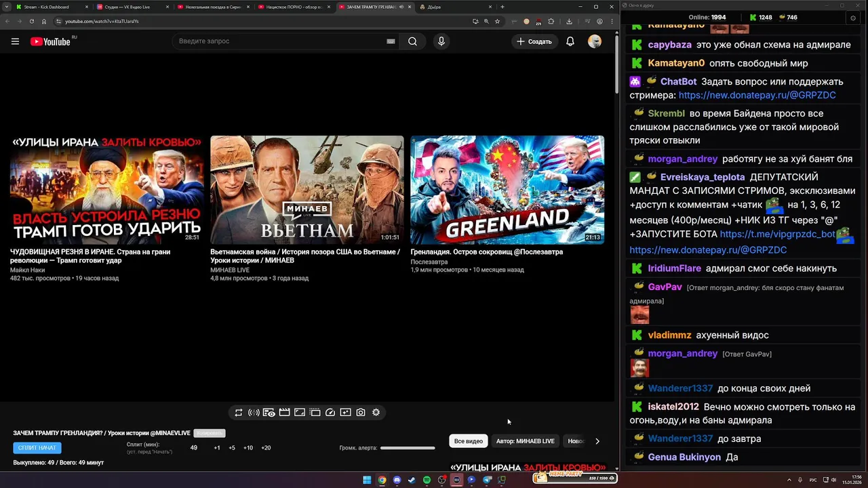Click the clapperboard icon in the player toolbar

click(x=284, y=412)
